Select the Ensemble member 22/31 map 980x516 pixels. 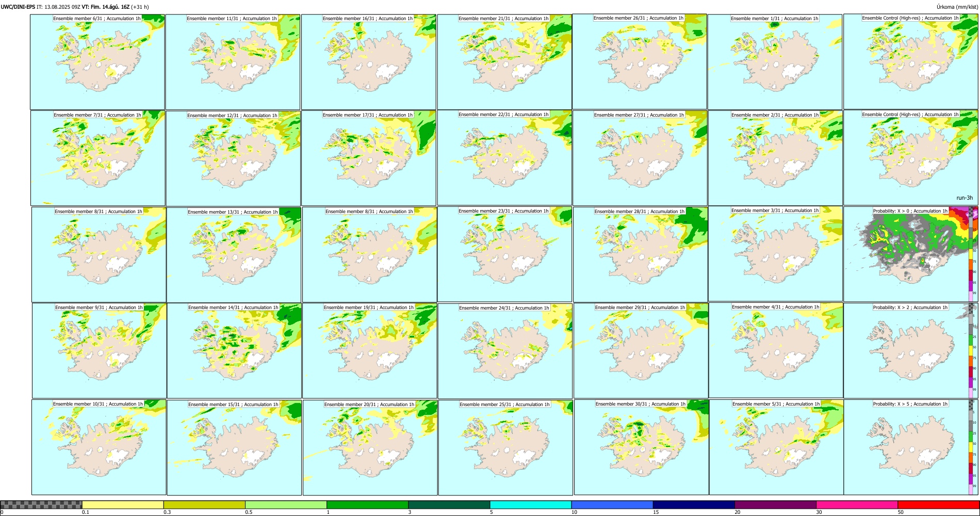coord(504,158)
